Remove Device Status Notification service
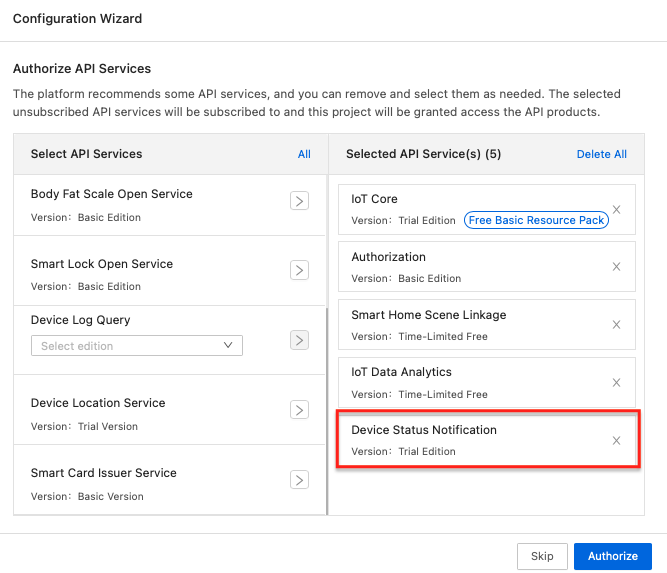 (616, 440)
